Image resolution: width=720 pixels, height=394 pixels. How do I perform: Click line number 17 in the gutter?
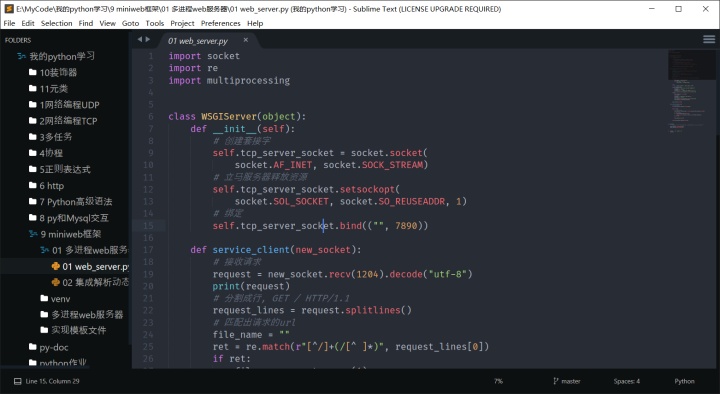tap(148, 250)
